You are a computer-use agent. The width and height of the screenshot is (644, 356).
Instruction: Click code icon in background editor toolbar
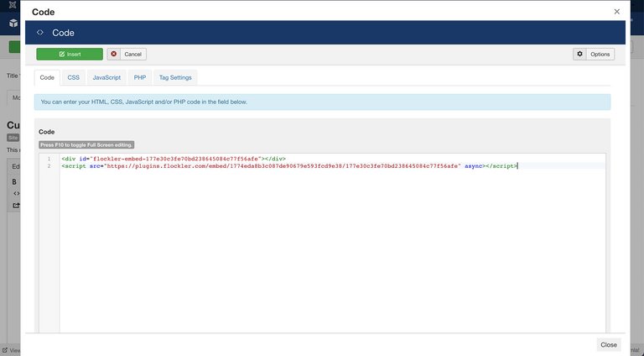[x=16, y=193]
